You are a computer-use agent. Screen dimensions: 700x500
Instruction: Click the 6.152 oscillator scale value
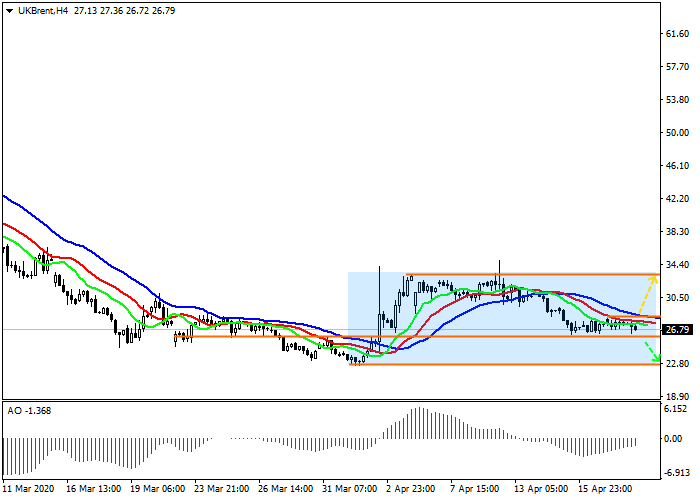coord(677,410)
